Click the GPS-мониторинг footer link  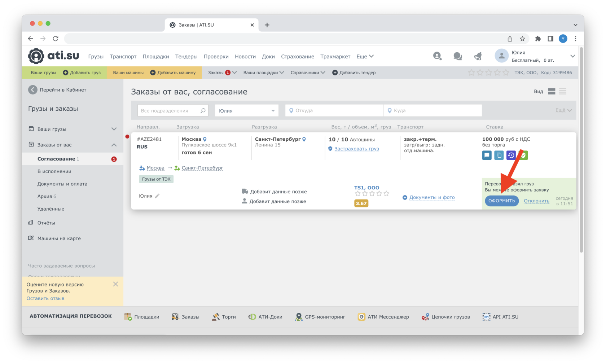point(320,317)
